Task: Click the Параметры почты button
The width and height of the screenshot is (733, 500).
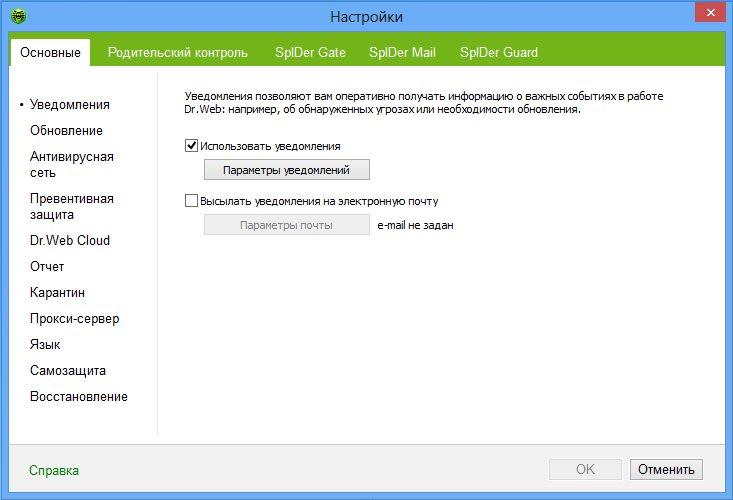Action: (287, 225)
